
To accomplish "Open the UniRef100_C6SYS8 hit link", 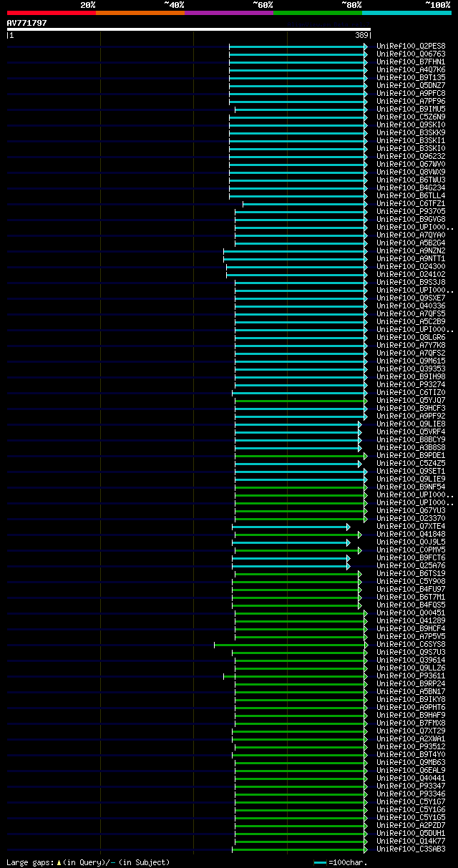I will point(411,645).
